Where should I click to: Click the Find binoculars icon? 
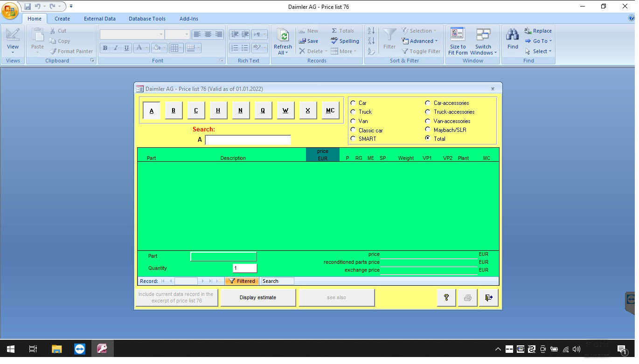513,38
